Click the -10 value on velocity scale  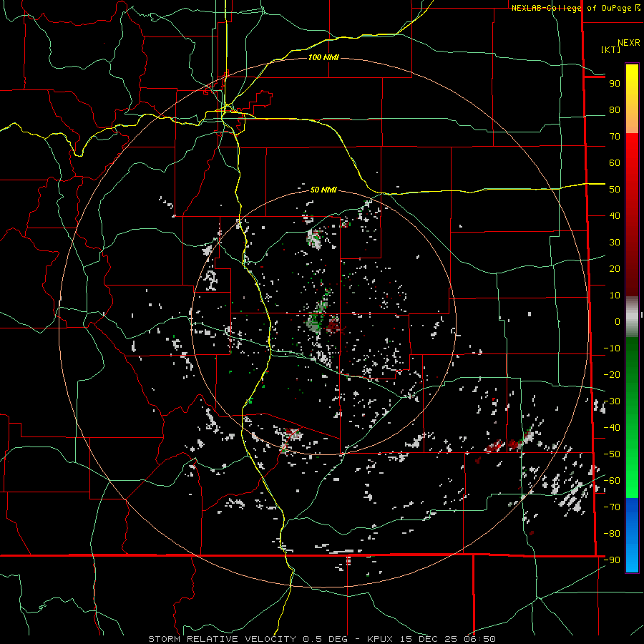(612, 348)
